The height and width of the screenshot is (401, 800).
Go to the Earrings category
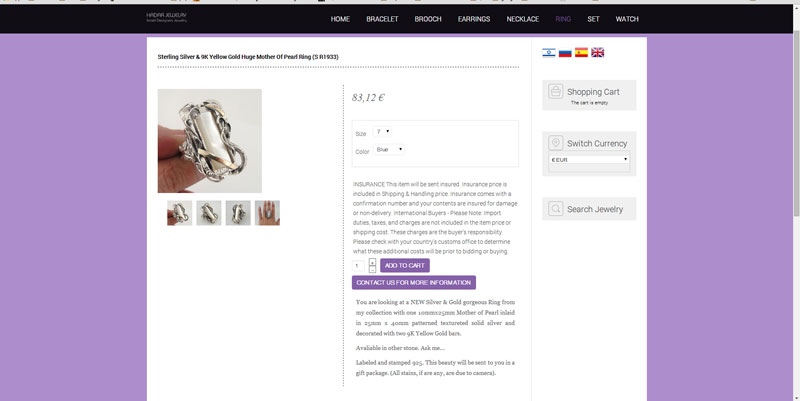(474, 19)
